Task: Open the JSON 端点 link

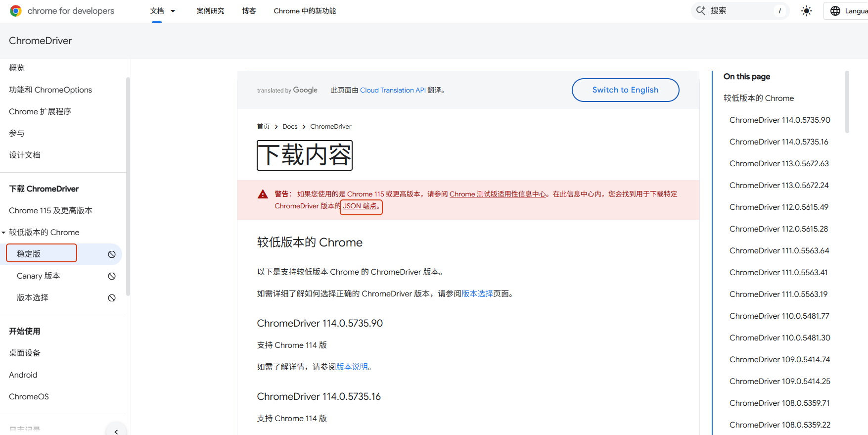Action: [x=360, y=206]
